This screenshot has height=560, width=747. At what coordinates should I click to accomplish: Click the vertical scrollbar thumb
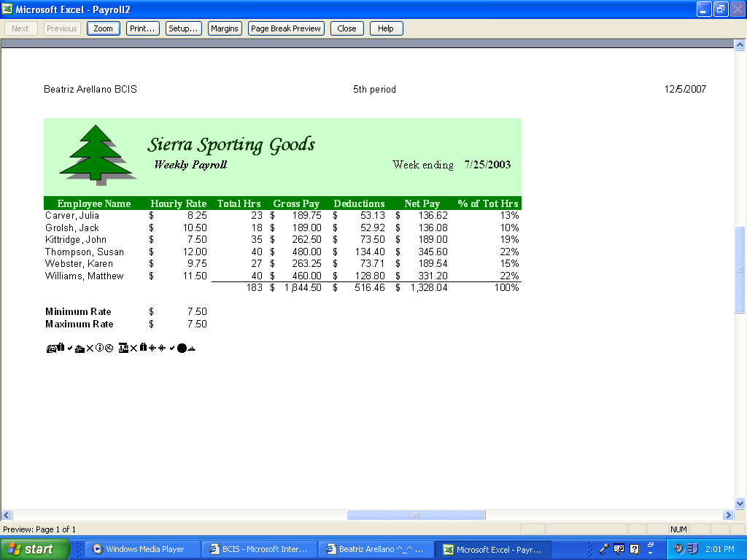pos(740,270)
